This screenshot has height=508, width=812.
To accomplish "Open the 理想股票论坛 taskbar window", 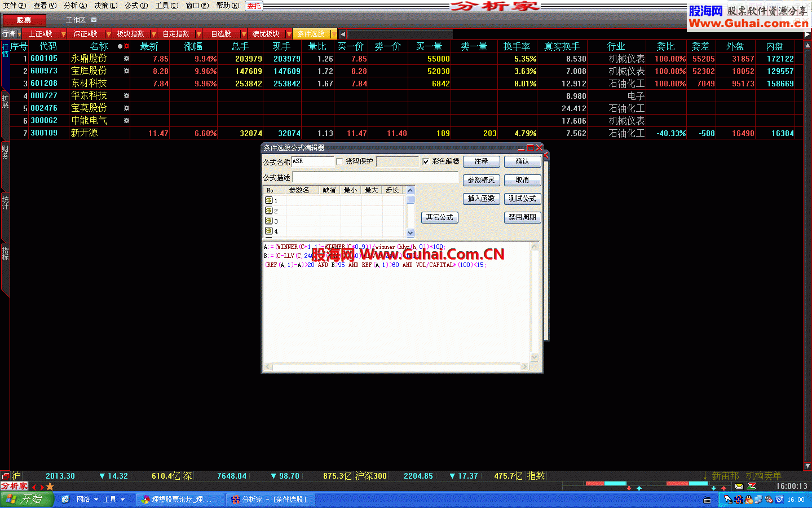I will coord(179,500).
